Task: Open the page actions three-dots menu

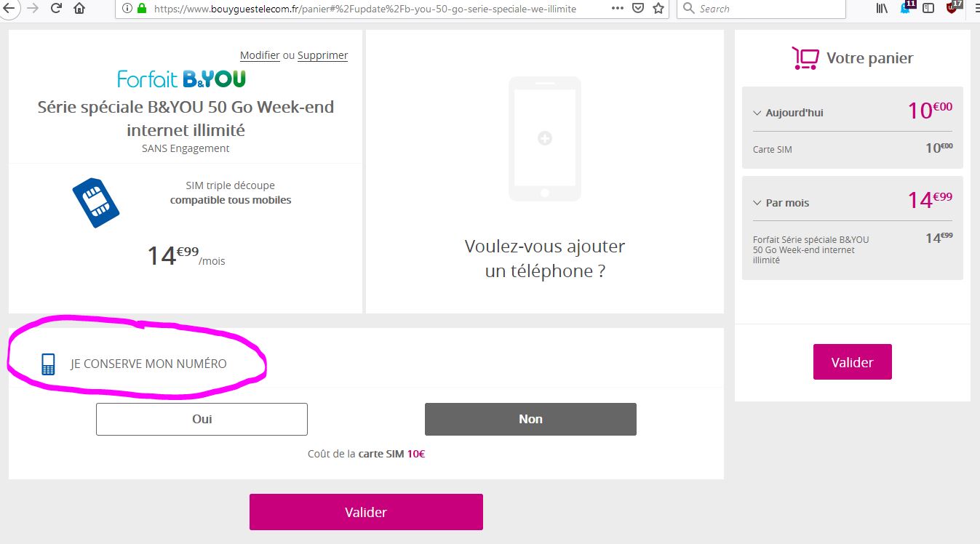Action: pyautogui.click(x=617, y=9)
